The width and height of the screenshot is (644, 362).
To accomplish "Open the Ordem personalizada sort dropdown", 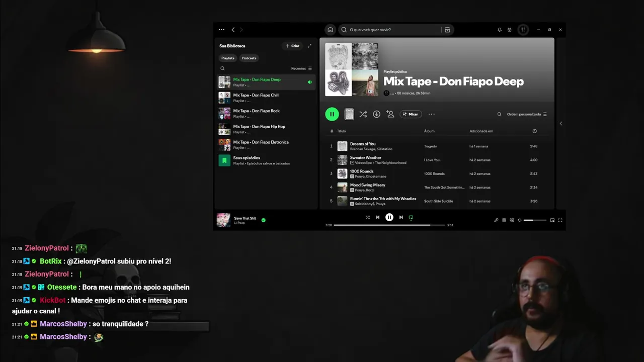I will point(527,114).
